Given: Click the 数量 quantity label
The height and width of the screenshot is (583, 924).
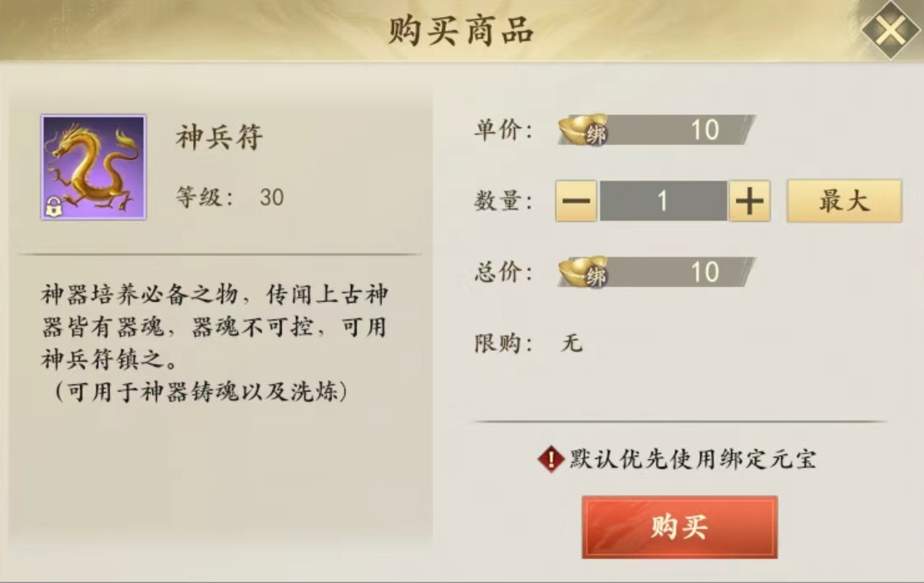Looking at the screenshot, I should tap(504, 201).
